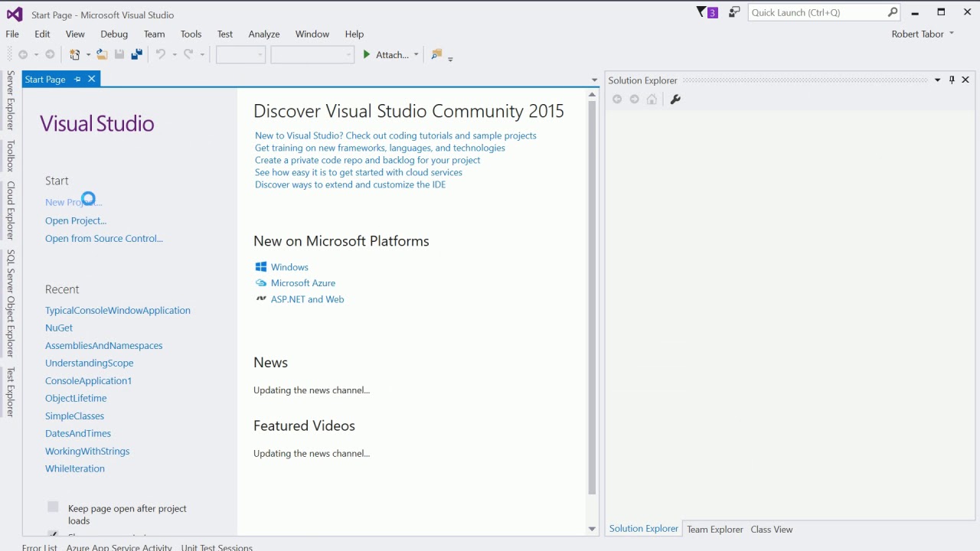The width and height of the screenshot is (980, 551).
Task: Click the Start Page scroll down arrow
Action: [592, 529]
